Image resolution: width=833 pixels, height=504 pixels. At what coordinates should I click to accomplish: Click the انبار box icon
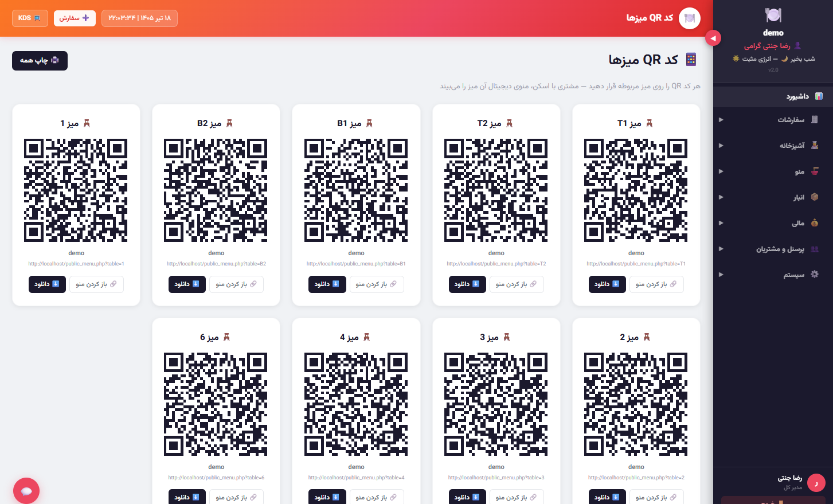(815, 197)
